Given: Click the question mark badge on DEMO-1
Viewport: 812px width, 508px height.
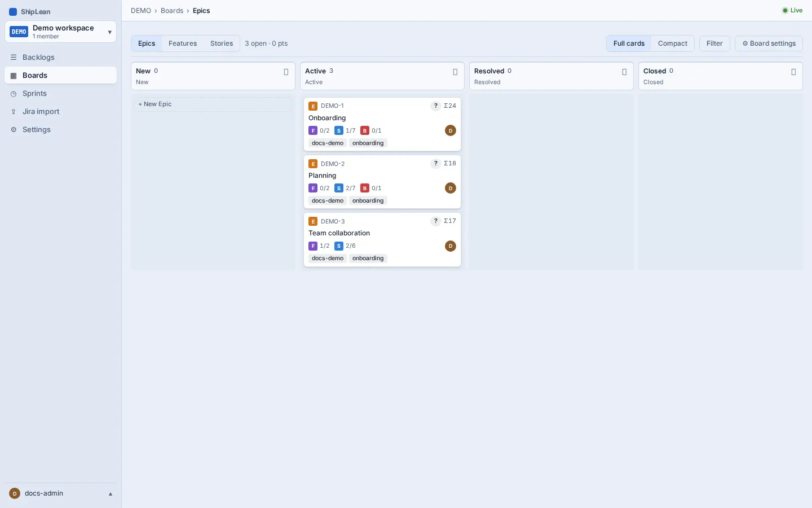Looking at the screenshot, I should click(435, 106).
